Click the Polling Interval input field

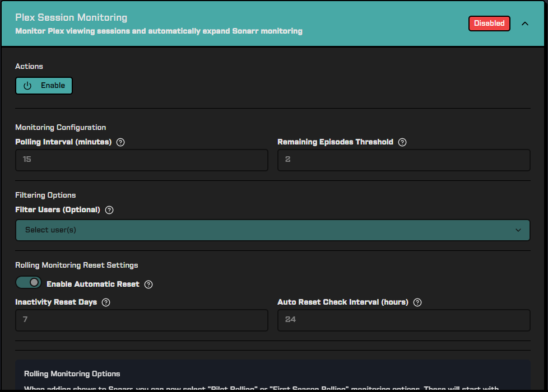pos(142,160)
